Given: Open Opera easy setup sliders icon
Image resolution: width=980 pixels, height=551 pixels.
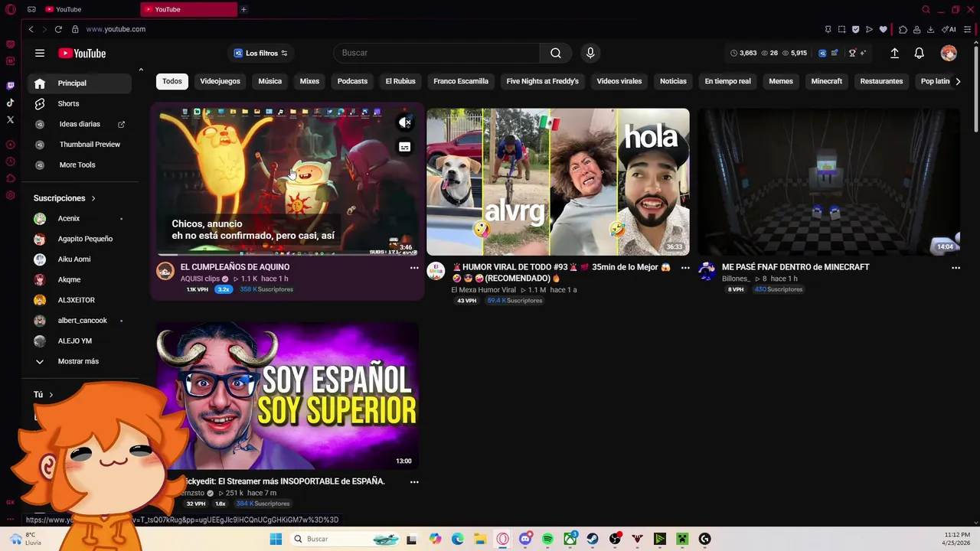Looking at the screenshot, I should (968, 29).
